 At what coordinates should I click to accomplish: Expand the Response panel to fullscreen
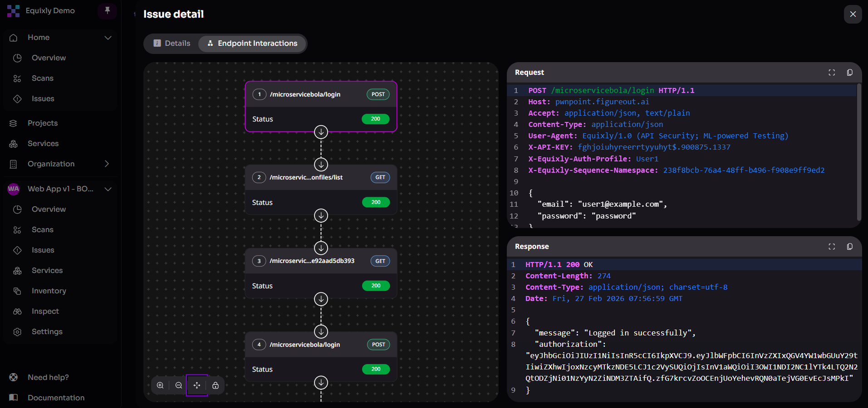(x=831, y=247)
